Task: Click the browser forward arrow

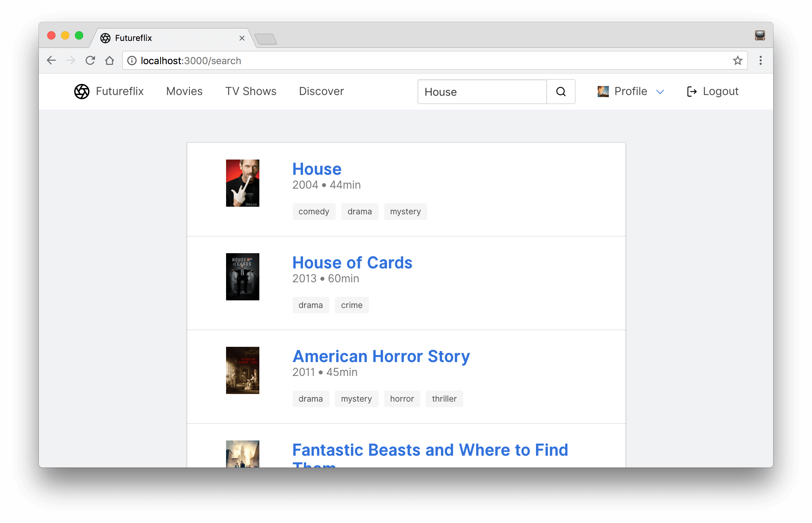Action: pos(71,61)
